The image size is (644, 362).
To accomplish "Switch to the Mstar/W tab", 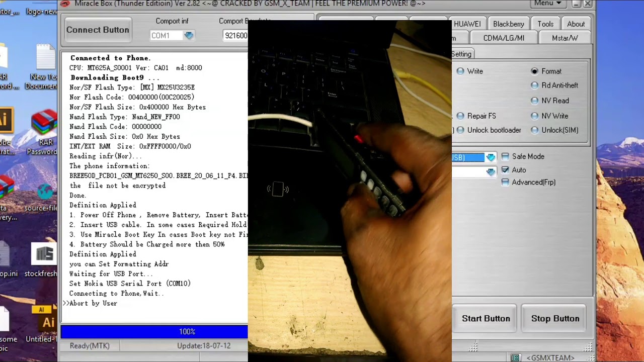I will (565, 38).
